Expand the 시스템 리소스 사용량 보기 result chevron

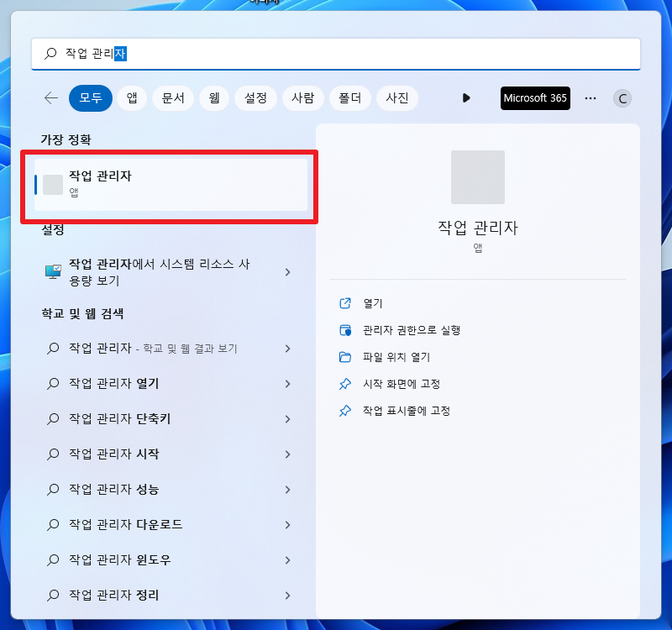[x=287, y=272]
